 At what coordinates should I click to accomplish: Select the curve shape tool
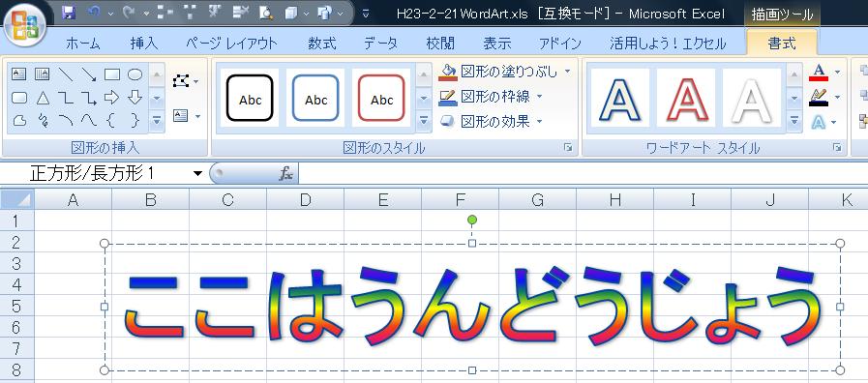[89, 120]
